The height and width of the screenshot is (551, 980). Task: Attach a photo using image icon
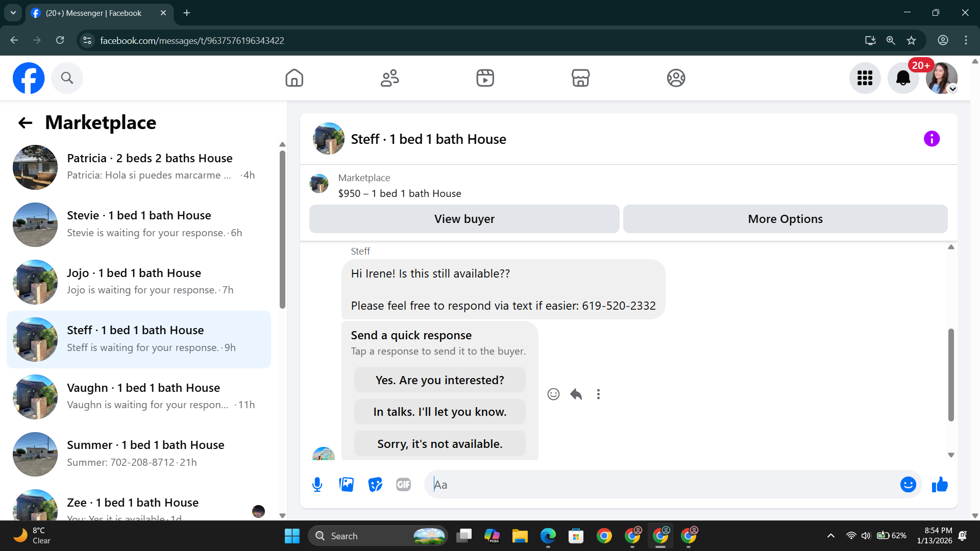pos(346,485)
